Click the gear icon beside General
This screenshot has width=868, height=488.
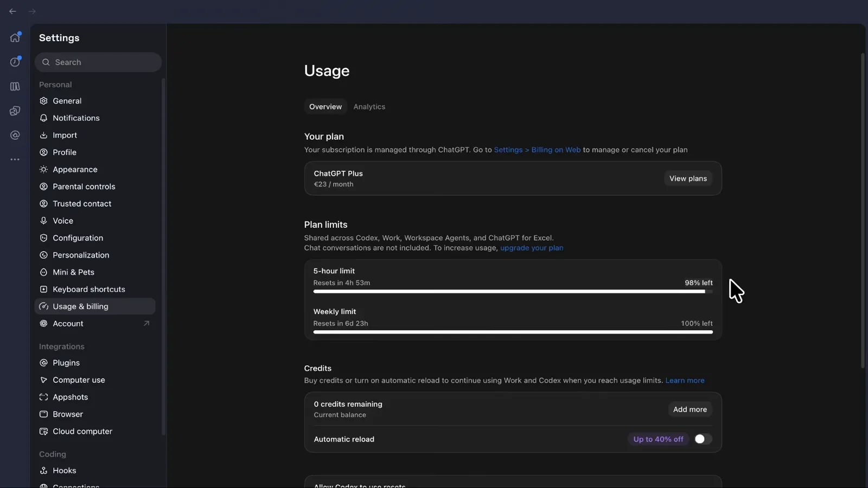point(44,101)
